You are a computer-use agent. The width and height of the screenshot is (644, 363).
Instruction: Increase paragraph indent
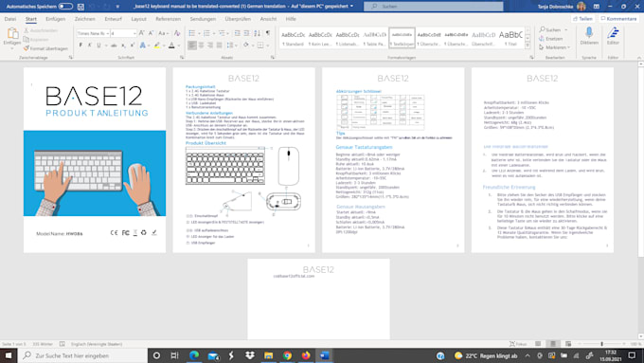(x=246, y=33)
